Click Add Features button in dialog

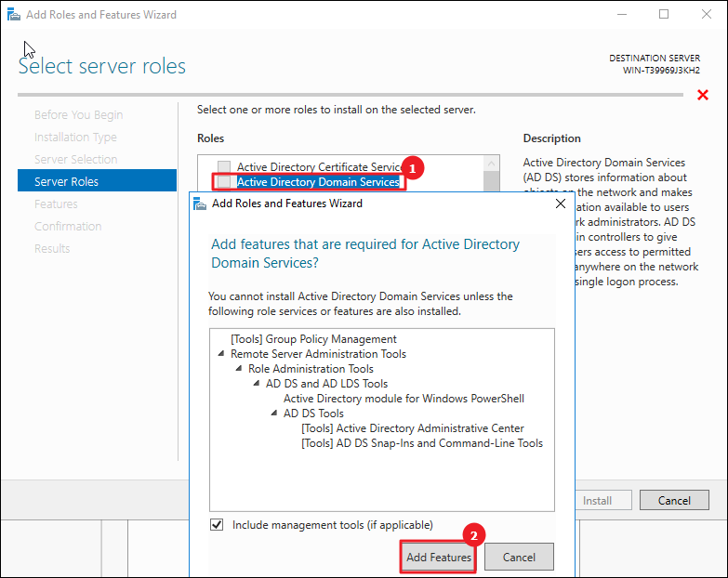[x=438, y=557]
